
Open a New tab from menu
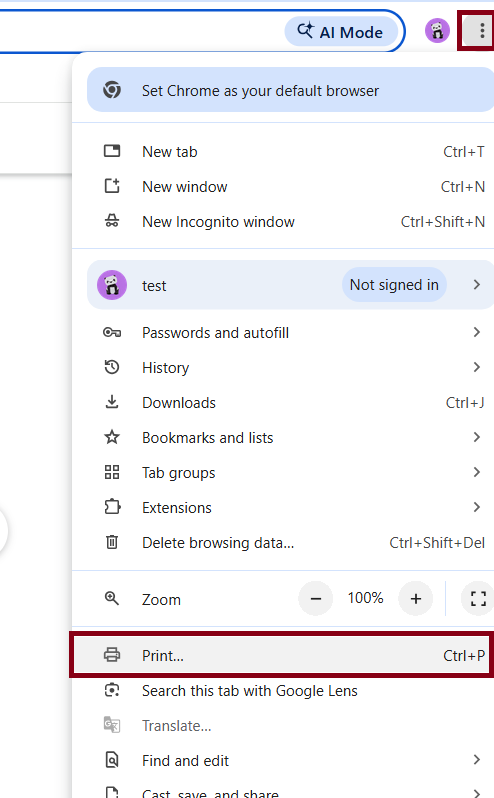[x=283, y=152]
